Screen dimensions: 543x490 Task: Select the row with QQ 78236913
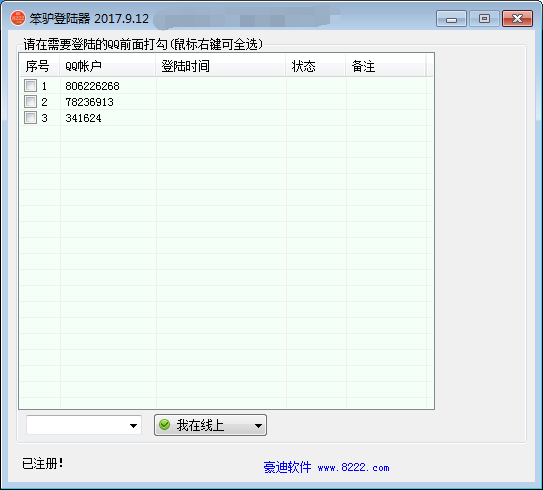click(226, 102)
